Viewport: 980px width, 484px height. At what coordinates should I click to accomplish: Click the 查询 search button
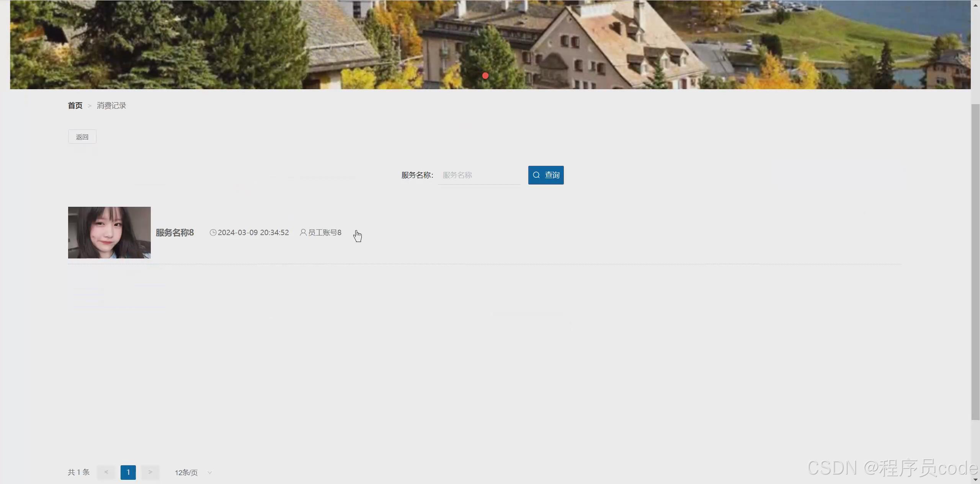coord(546,175)
